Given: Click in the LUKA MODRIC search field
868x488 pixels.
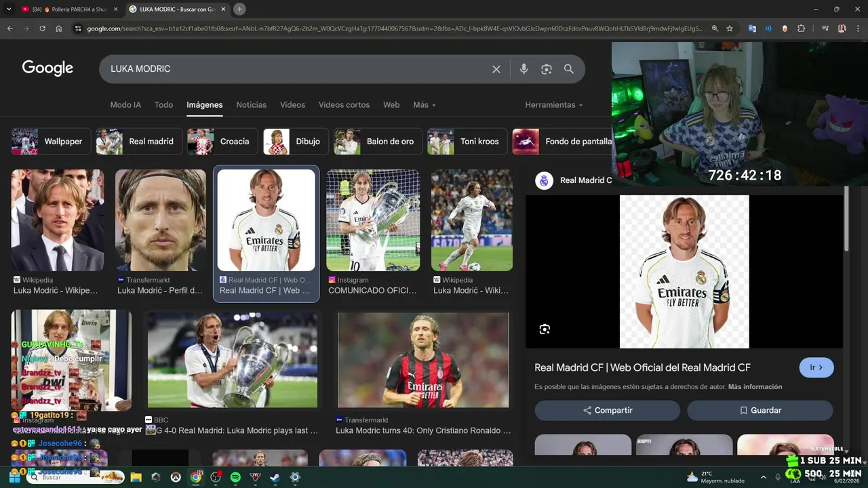Looking at the screenshot, I should click(295, 69).
